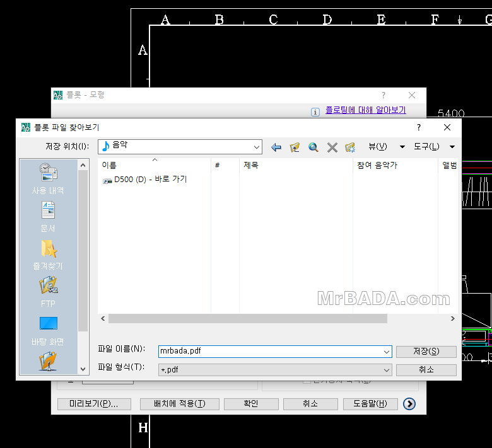Image resolution: width=492 pixels, height=448 pixels.
Task: Click help question mark of 플롯 파일 찾아보기
Action: tap(419, 127)
